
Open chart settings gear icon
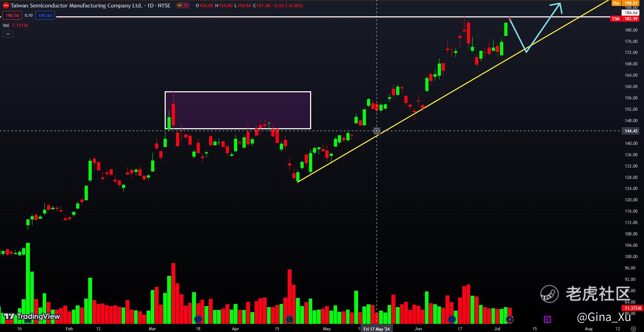click(633, 328)
